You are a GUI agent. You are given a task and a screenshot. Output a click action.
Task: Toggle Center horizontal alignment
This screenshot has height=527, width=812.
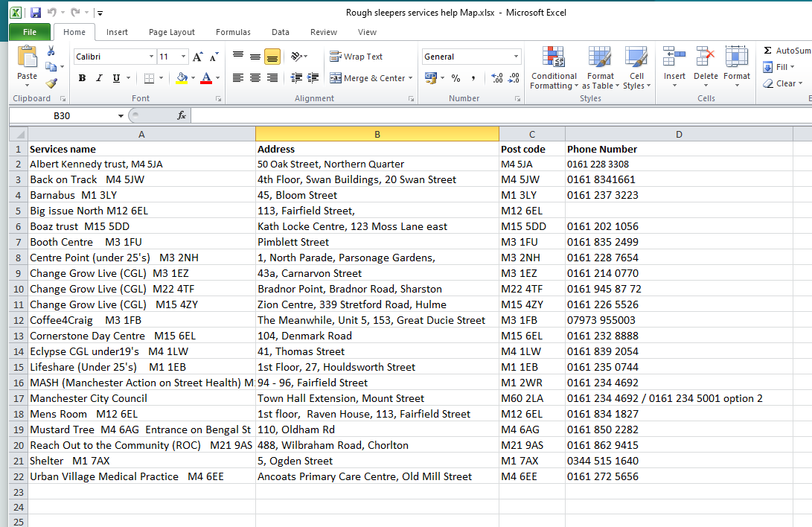255,78
